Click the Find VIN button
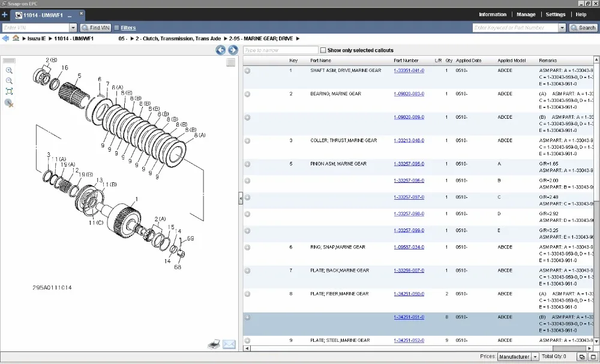The image size is (600, 364). [x=95, y=28]
